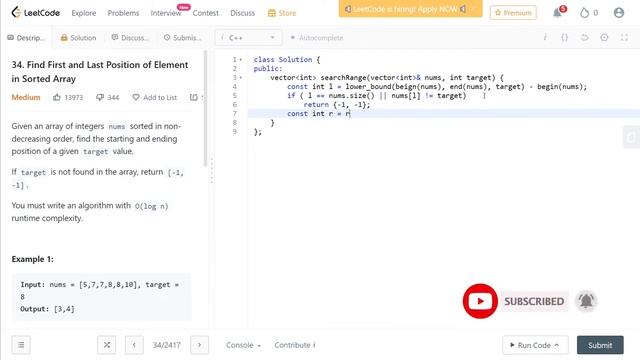Collapse the fold arrow on line 3
This screenshot has width=640, height=360.
pyautogui.click(x=241, y=78)
